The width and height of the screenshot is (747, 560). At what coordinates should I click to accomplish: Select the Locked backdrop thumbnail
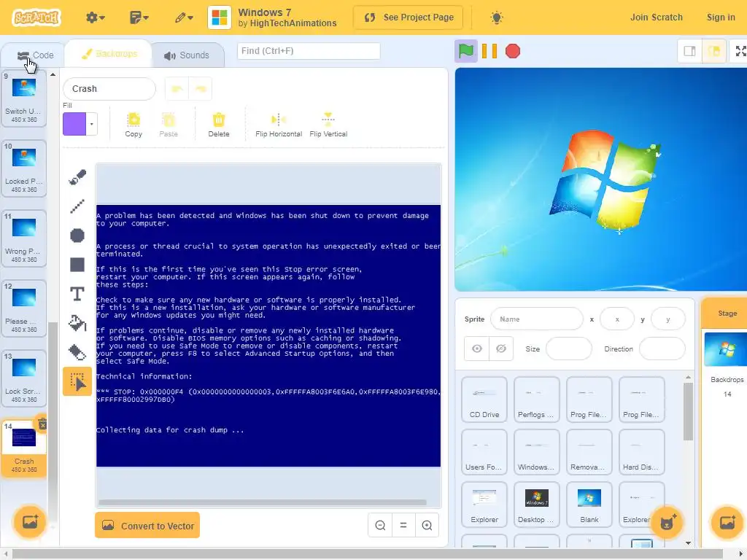(x=24, y=168)
